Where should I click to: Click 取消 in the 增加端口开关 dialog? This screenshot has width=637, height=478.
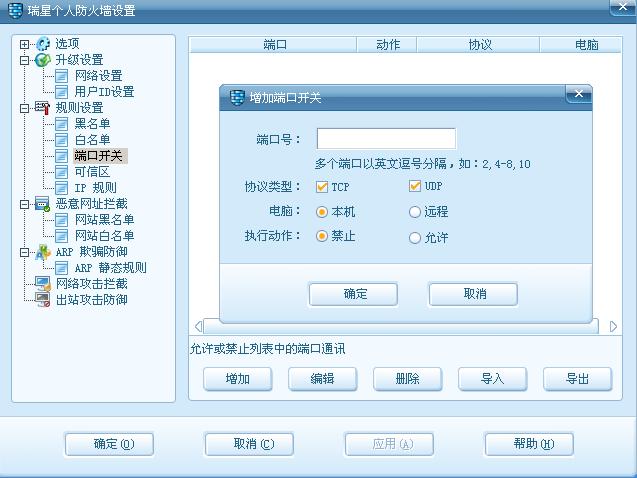473,294
